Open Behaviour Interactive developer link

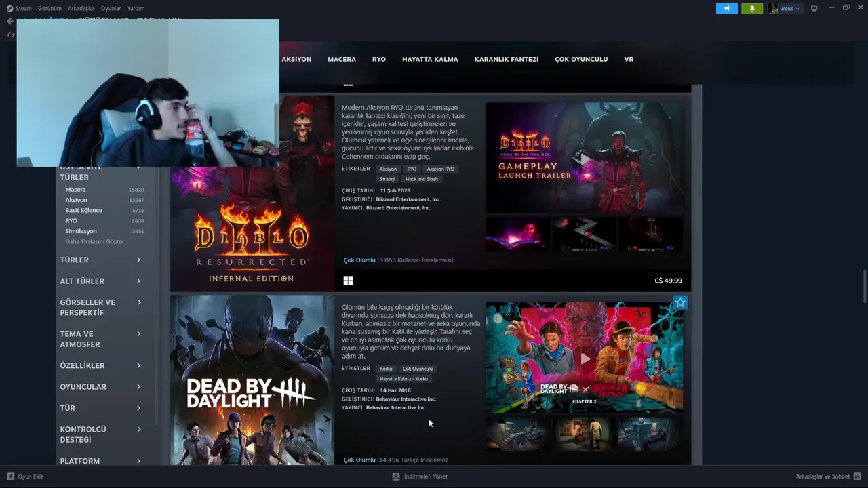click(x=406, y=399)
